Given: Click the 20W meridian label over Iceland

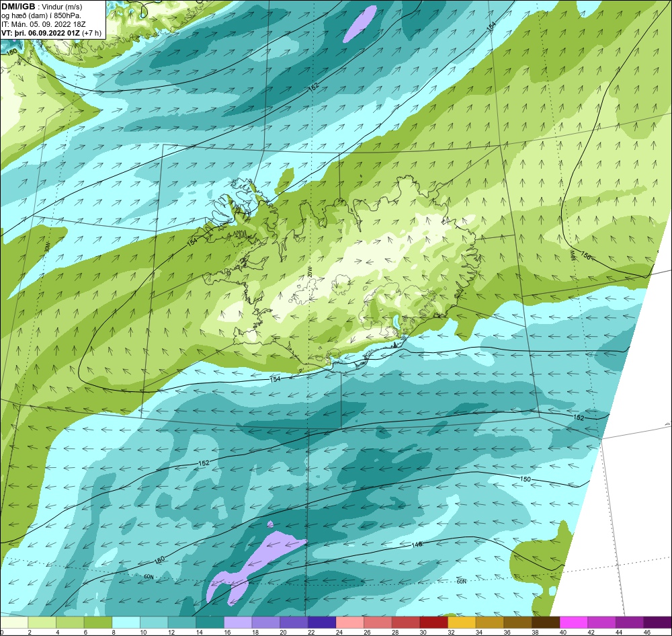Looking at the screenshot, I should [x=309, y=271].
